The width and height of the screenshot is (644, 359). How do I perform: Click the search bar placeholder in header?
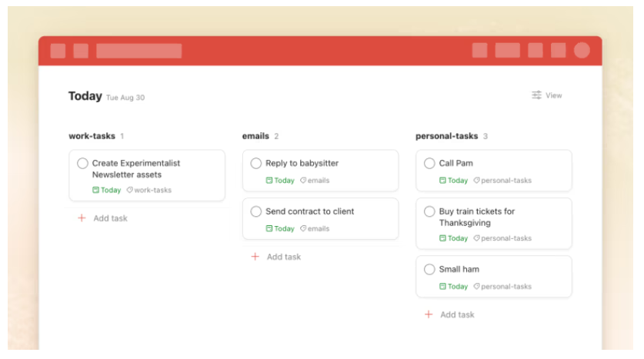pyautogui.click(x=138, y=51)
